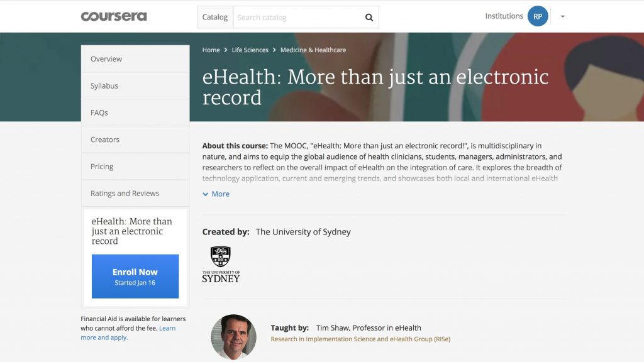Click the Institutions link
This screenshot has height=362, width=644.
[x=504, y=16]
